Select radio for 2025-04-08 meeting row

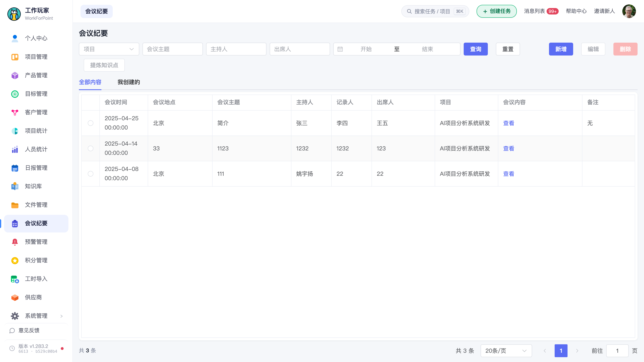click(x=91, y=174)
